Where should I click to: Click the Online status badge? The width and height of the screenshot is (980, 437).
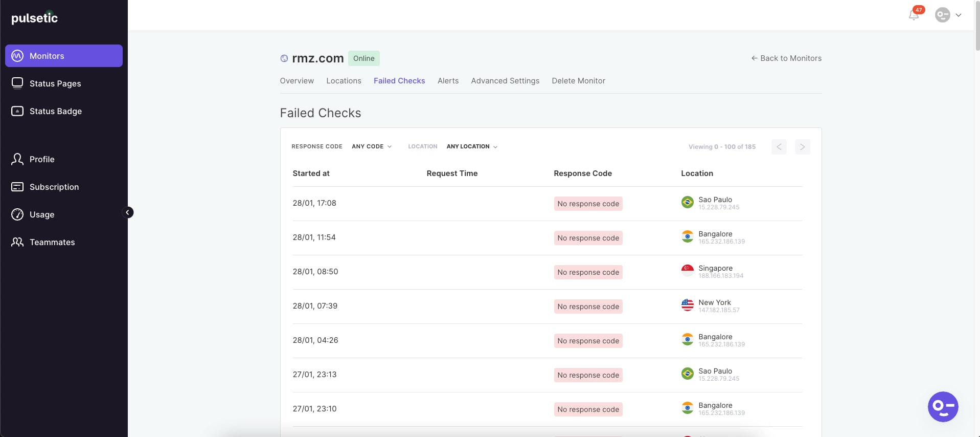(x=364, y=58)
